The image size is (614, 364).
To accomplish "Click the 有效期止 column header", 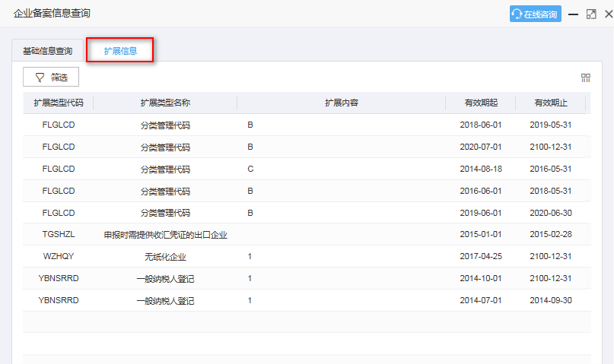I will click(x=551, y=103).
